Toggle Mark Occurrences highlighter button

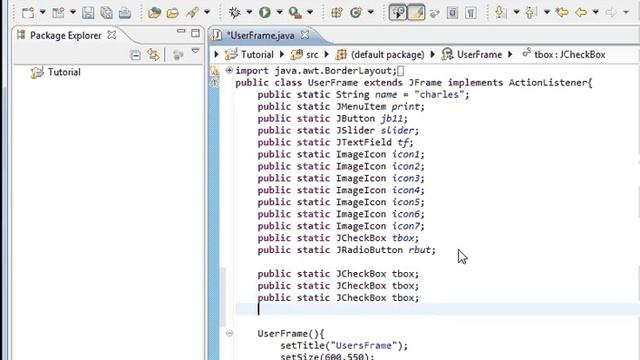click(x=416, y=13)
